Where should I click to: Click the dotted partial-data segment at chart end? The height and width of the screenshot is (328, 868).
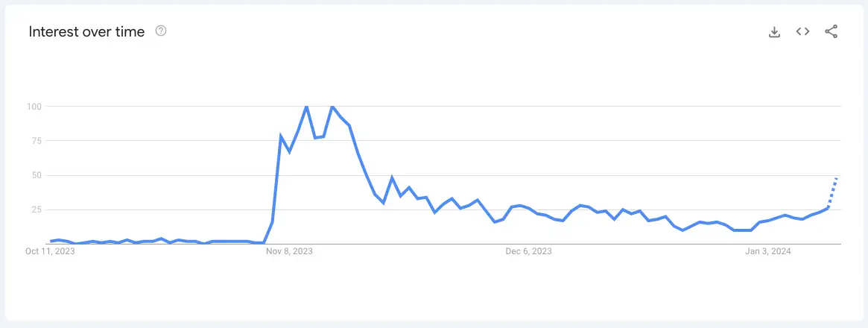click(x=833, y=192)
